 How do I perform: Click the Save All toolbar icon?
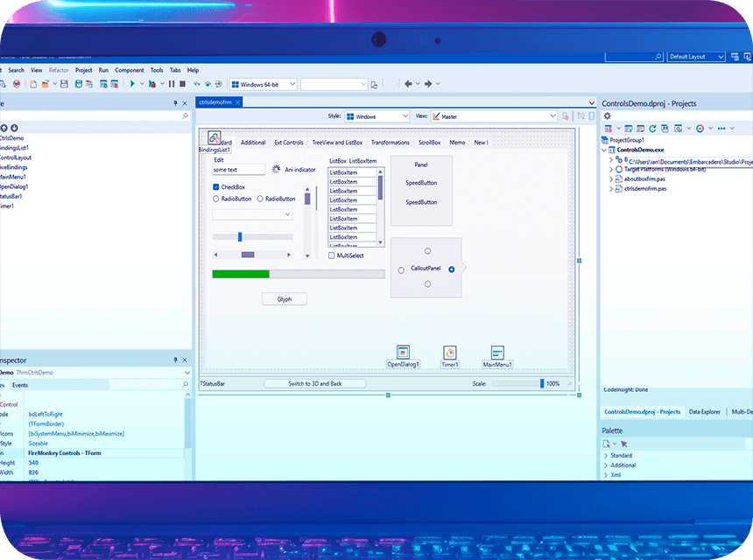78,84
